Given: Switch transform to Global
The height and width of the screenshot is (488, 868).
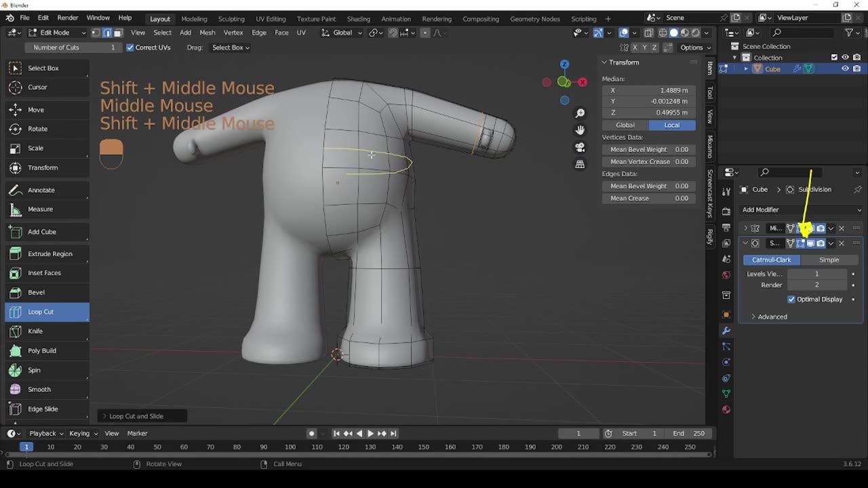Looking at the screenshot, I should [x=625, y=125].
